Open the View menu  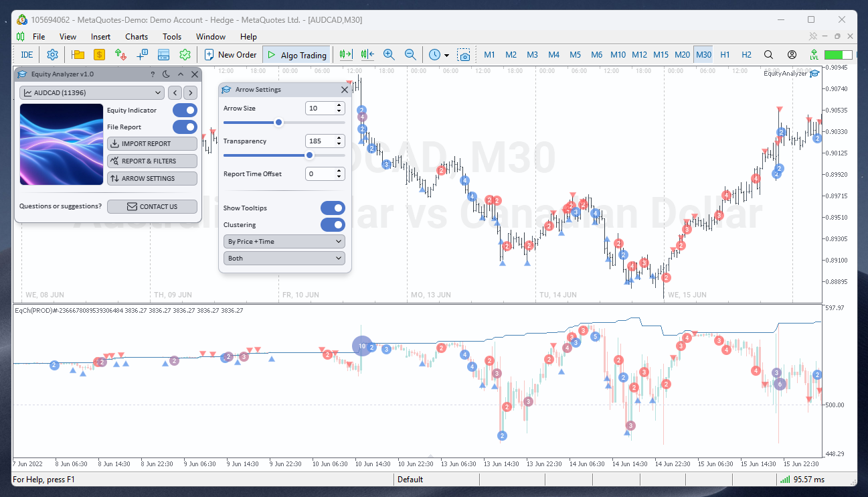coord(68,37)
